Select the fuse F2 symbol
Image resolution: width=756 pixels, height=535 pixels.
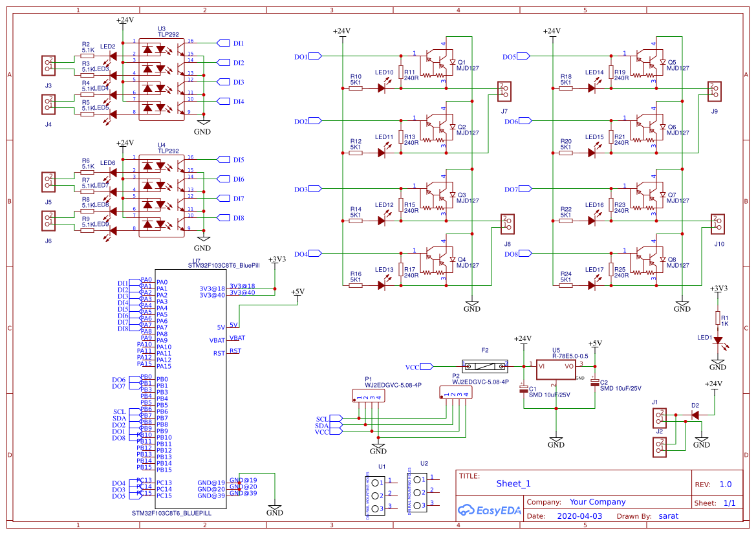[484, 366]
